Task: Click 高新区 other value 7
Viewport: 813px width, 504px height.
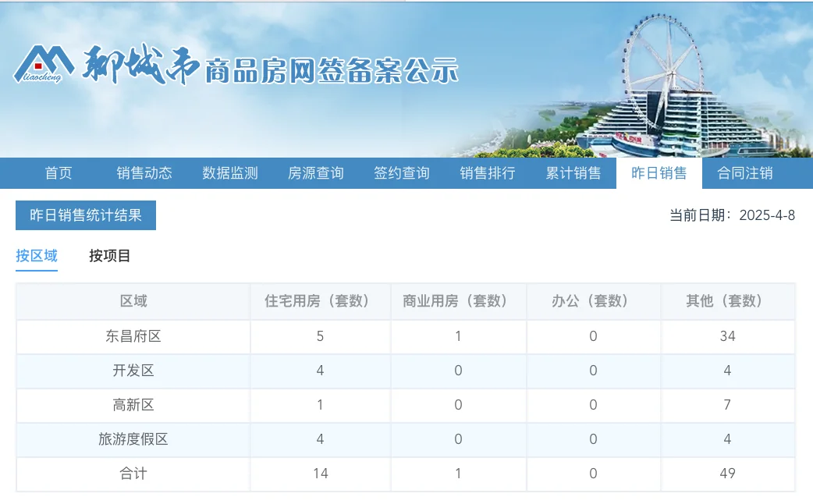Action: [x=727, y=405]
